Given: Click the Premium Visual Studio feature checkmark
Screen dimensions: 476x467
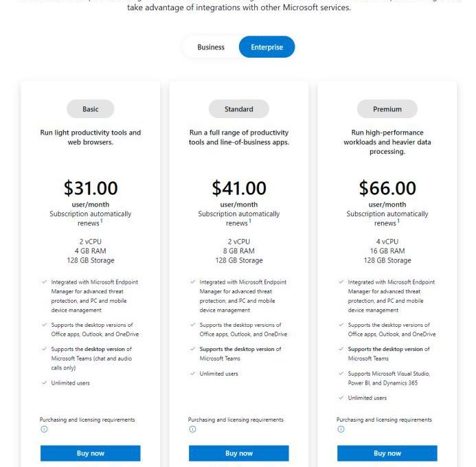Looking at the screenshot, I should click(341, 373).
